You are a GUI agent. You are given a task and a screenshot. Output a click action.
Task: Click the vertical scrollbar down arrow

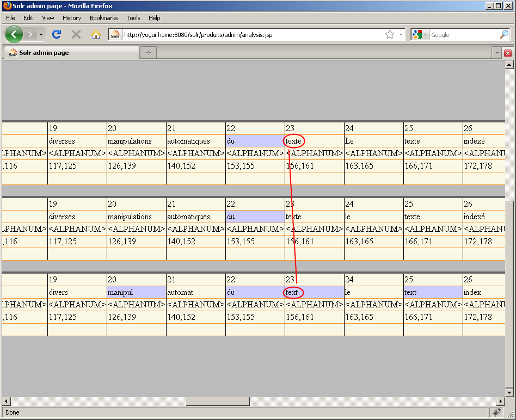click(x=509, y=392)
